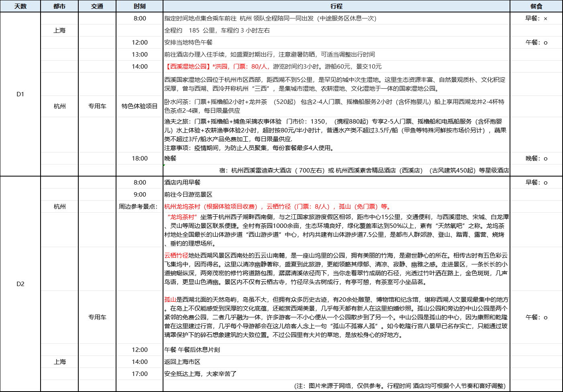
Task: Select the 13:00 time cell
Action: [x=139, y=55]
